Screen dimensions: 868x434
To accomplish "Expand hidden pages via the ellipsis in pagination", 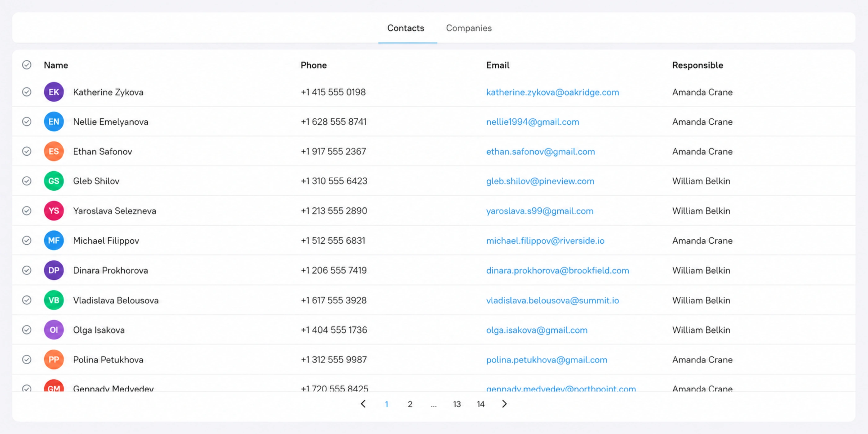I will (x=434, y=405).
